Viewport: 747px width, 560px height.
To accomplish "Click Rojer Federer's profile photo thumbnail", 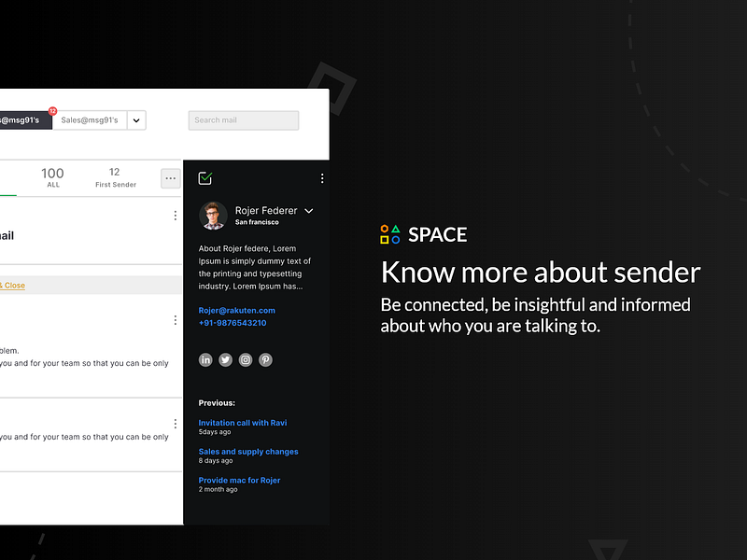I will [213, 216].
